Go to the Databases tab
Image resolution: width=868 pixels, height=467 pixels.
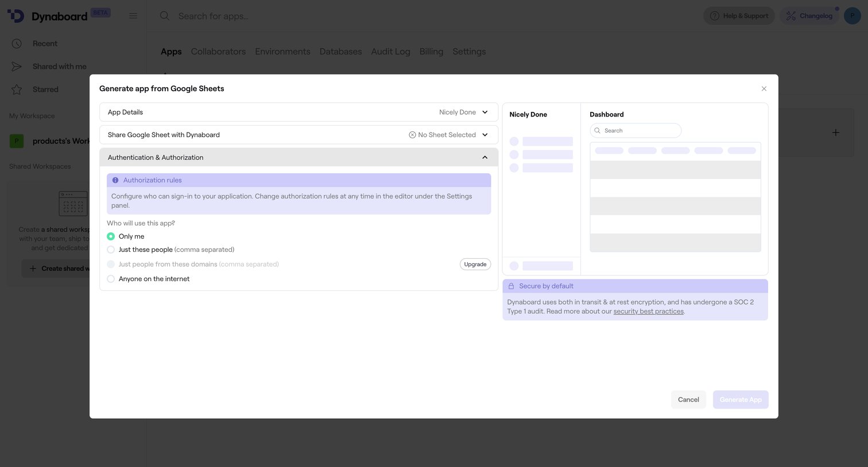point(340,52)
